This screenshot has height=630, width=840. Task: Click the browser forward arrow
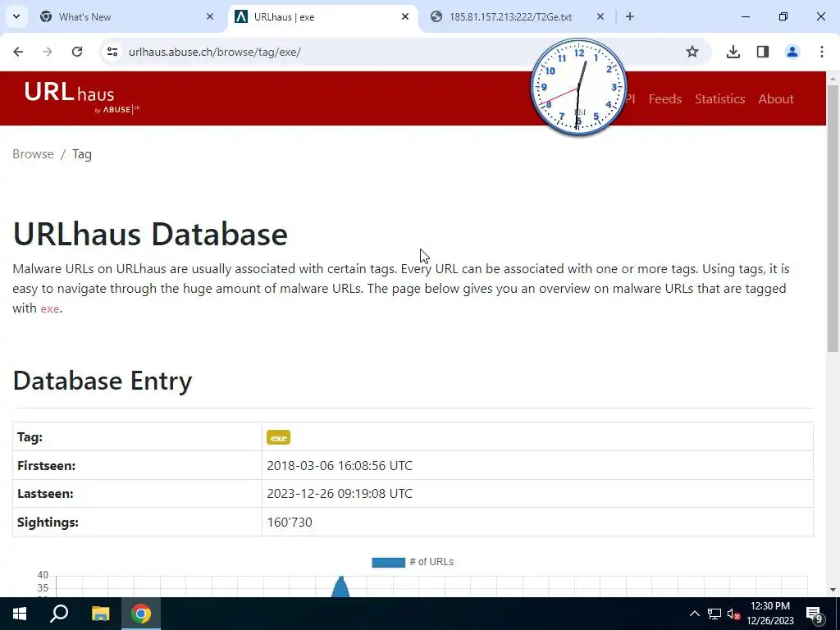[x=48, y=52]
